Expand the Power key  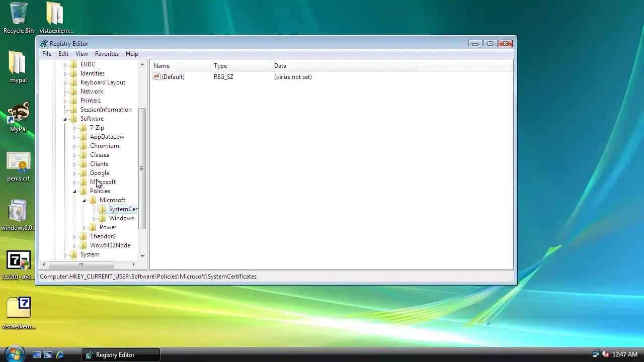pos(84,227)
